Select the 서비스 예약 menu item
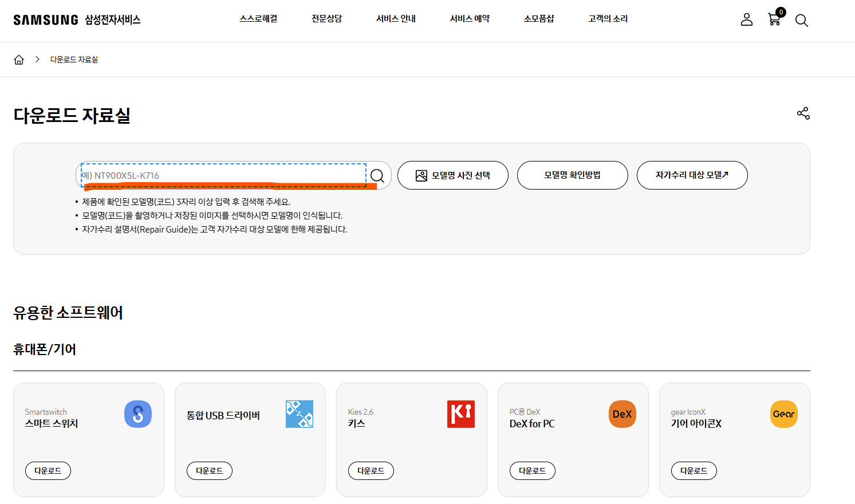 click(x=469, y=18)
